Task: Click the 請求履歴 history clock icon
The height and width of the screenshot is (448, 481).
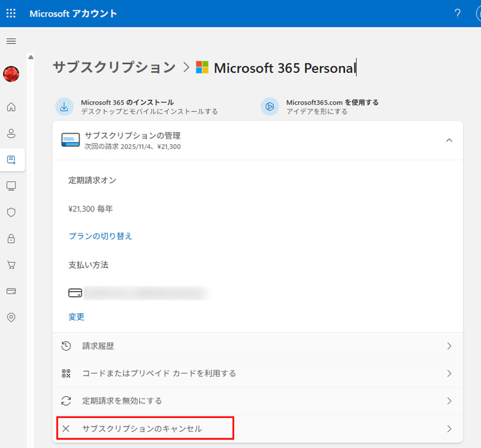Action: (x=66, y=346)
